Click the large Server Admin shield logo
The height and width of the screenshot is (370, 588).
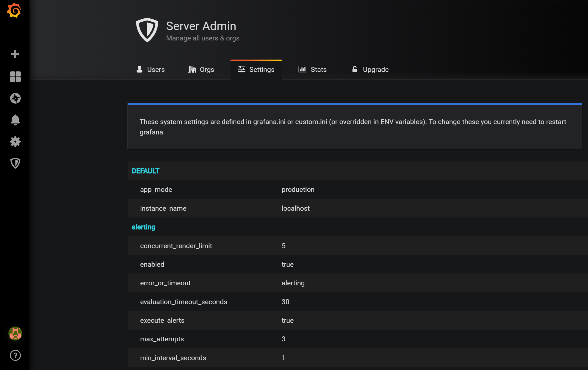coord(147,30)
